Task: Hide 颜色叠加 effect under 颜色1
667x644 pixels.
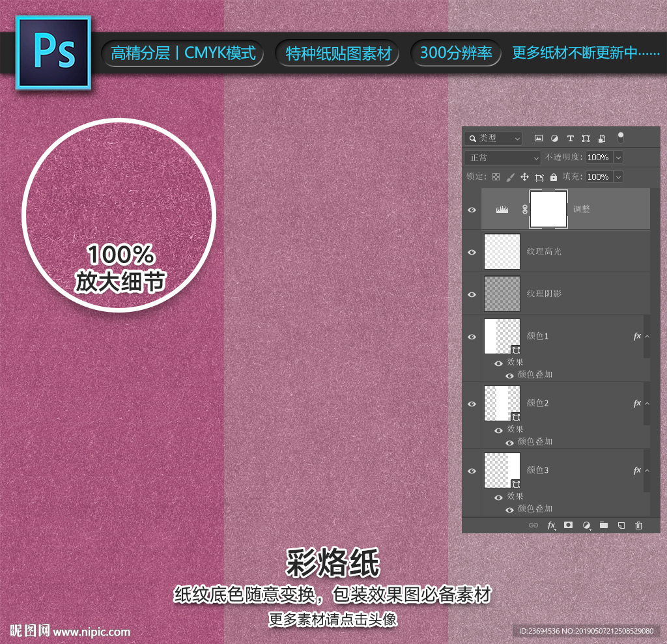Action: (x=509, y=376)
